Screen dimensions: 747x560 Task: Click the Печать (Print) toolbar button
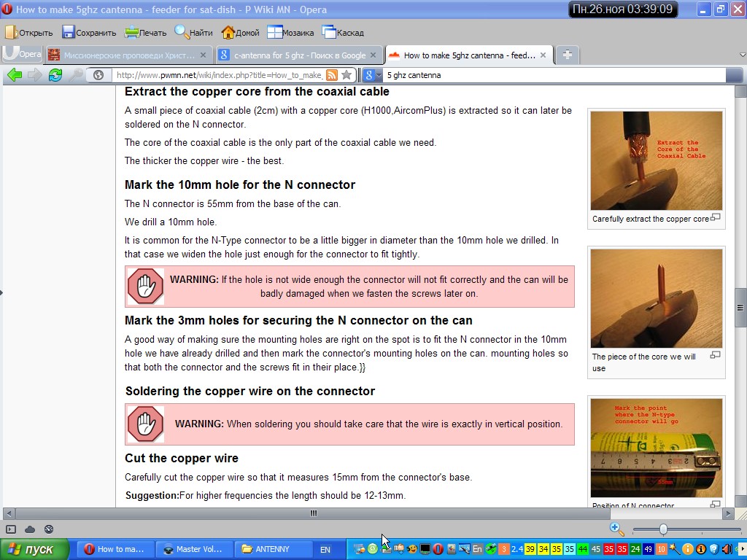click(x=145, y=32)
